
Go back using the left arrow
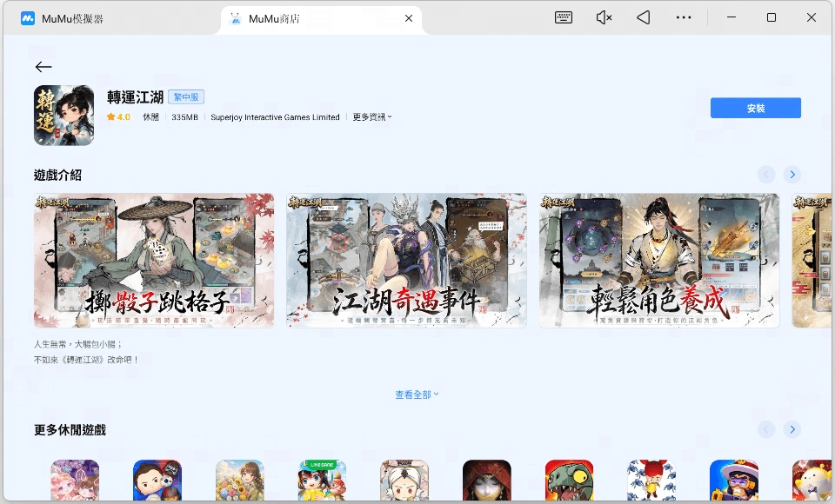(x=43, y=67)
